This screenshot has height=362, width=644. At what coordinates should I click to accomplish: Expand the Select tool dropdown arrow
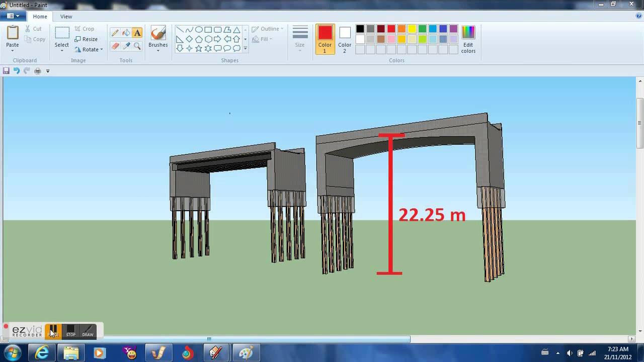[x=62, y=51]
